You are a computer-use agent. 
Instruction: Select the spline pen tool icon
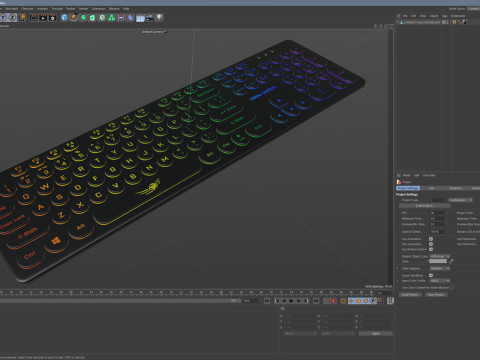pos(74,17)
